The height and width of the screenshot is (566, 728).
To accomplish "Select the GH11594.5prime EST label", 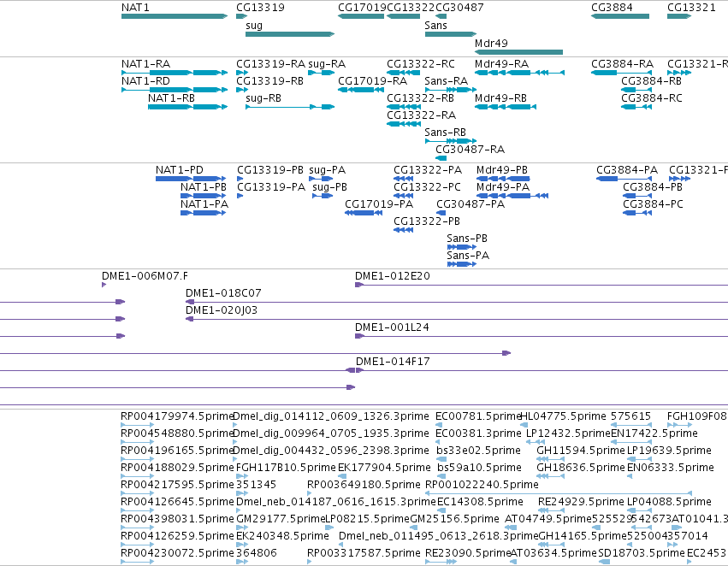I will (580, 451).
